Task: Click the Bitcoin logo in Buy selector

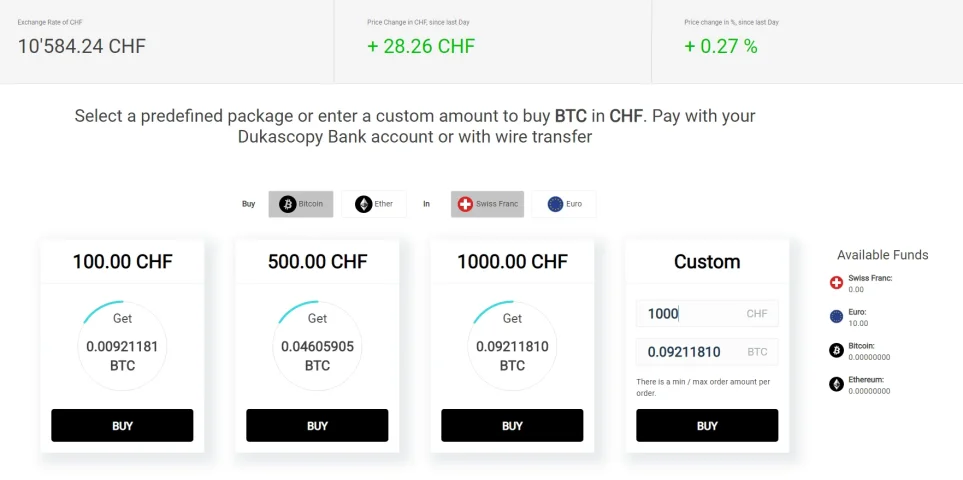Action: [x=287, y=204]
